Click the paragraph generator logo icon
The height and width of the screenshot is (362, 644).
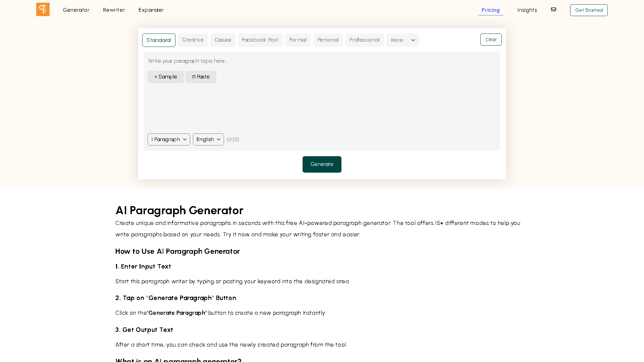pyautogui.click(x=43, y=9)
